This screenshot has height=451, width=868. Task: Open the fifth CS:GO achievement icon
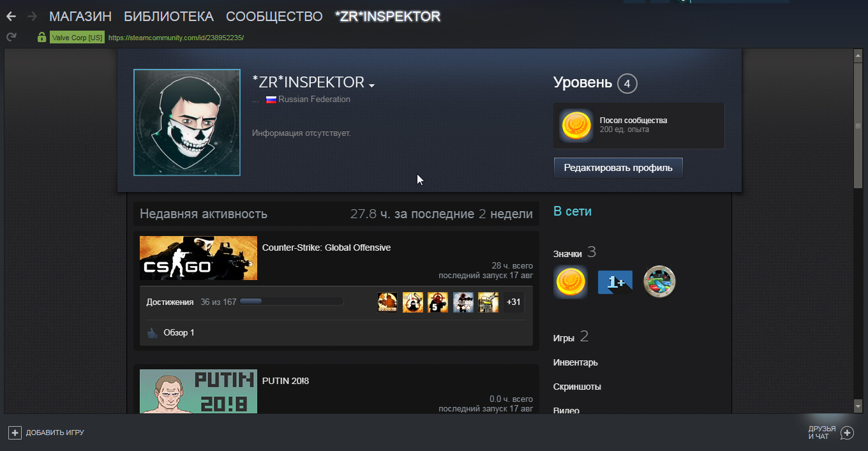pyautogui.click(x=488, y=302)
